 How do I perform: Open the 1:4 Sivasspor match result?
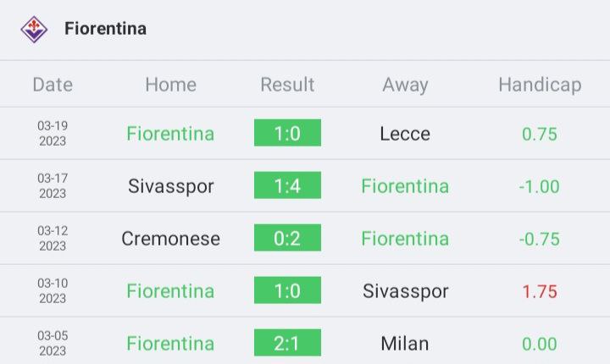[x=287, y=185]
